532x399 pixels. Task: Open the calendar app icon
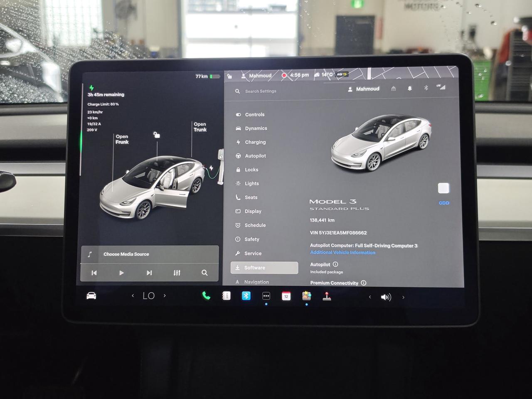coord(286,296)
